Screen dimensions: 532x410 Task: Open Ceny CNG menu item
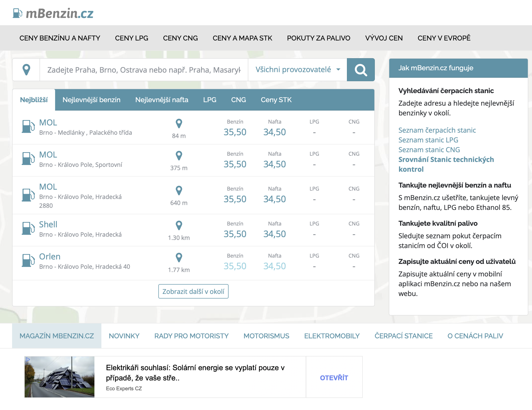pos(180,38)
